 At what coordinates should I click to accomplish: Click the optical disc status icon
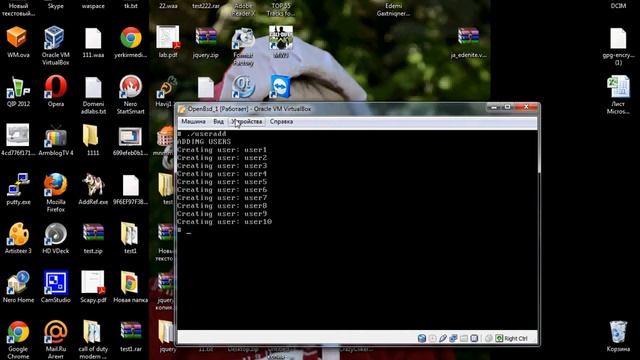coord(432,338)
